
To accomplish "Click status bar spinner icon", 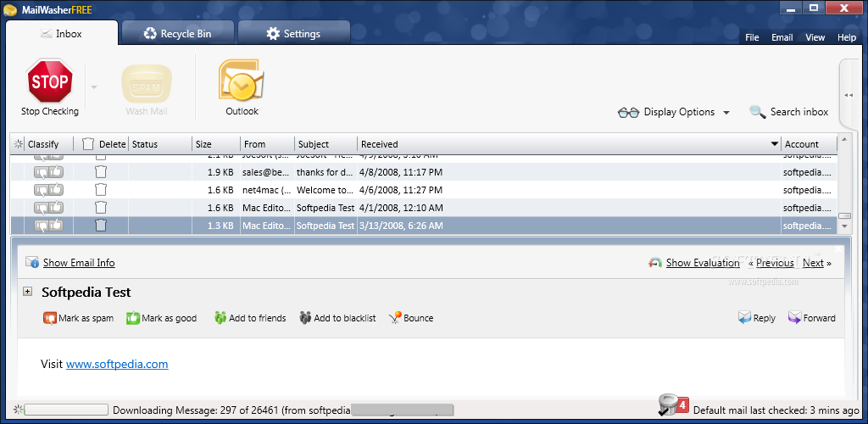I will (19, 410).
